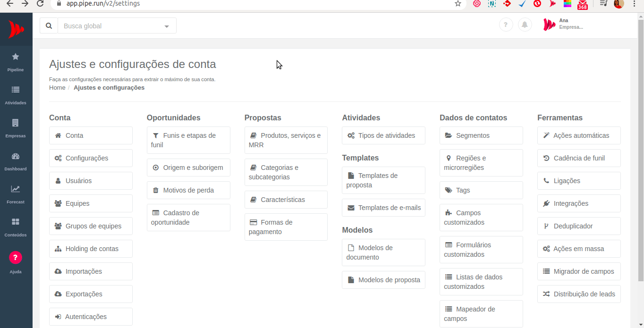Open Conteúdos grid icon in sidebar
This screenshot has width=644, height=328.
point(16,222)
